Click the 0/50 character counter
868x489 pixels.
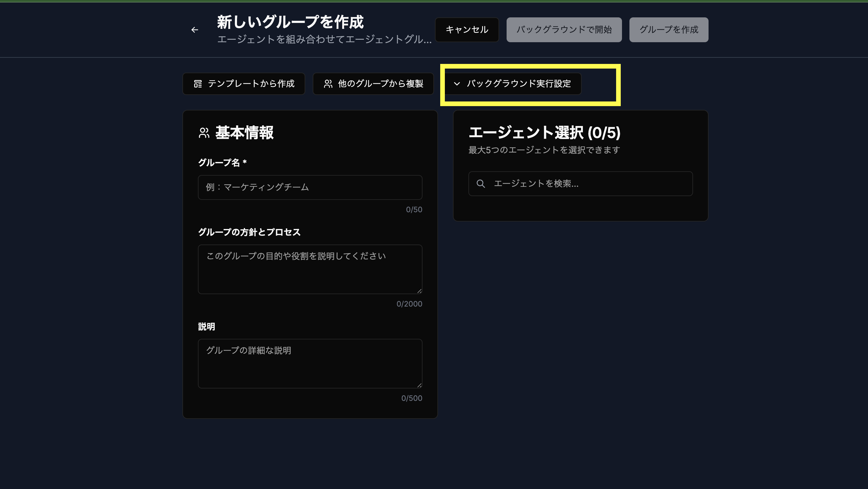click(414, 210)
